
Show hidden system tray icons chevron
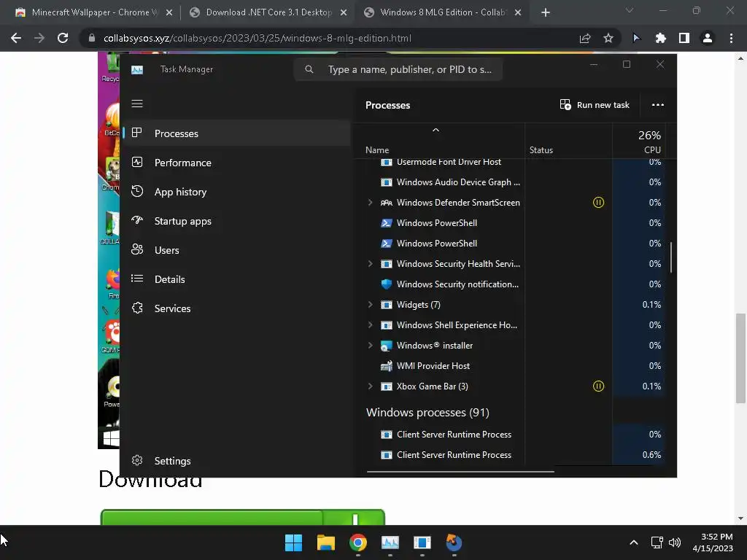[634, 542]
